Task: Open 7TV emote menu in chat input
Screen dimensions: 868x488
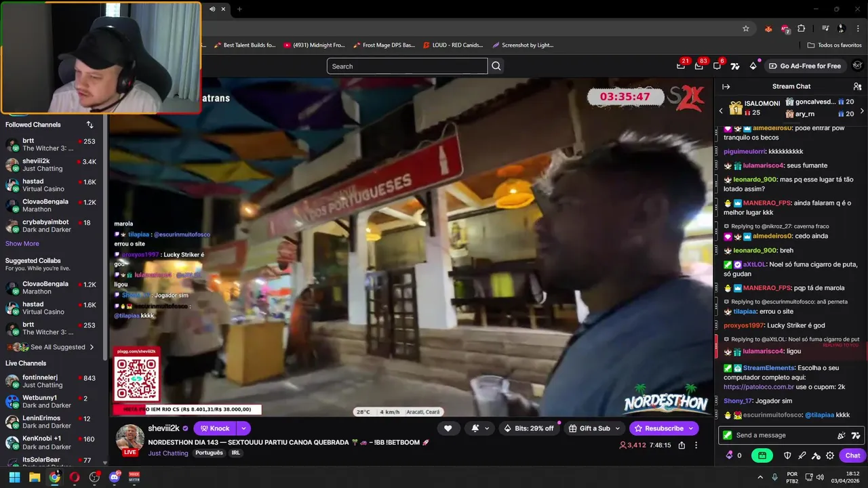Action: click(x=856, y=435)
